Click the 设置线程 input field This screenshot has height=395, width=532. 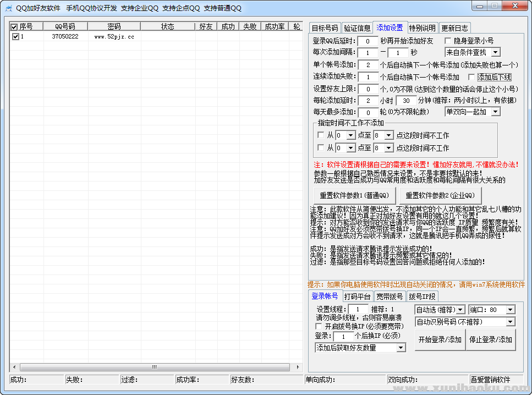click(358, 310)
